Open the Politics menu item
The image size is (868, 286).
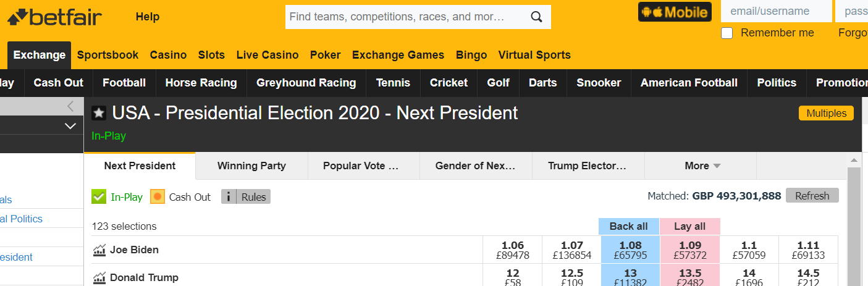(777, 83)
